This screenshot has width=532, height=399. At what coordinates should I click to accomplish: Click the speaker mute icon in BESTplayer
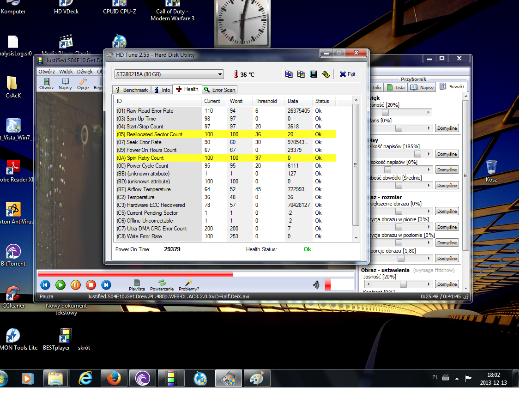(x=316, y=284)
